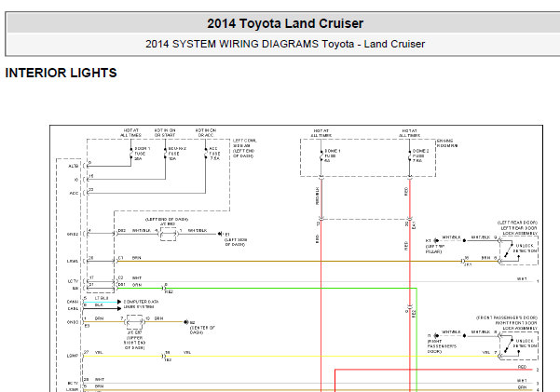Click the DOOR 1 FUSE label
The height and width of the screenshot is (392, 560).
(143, 154)
